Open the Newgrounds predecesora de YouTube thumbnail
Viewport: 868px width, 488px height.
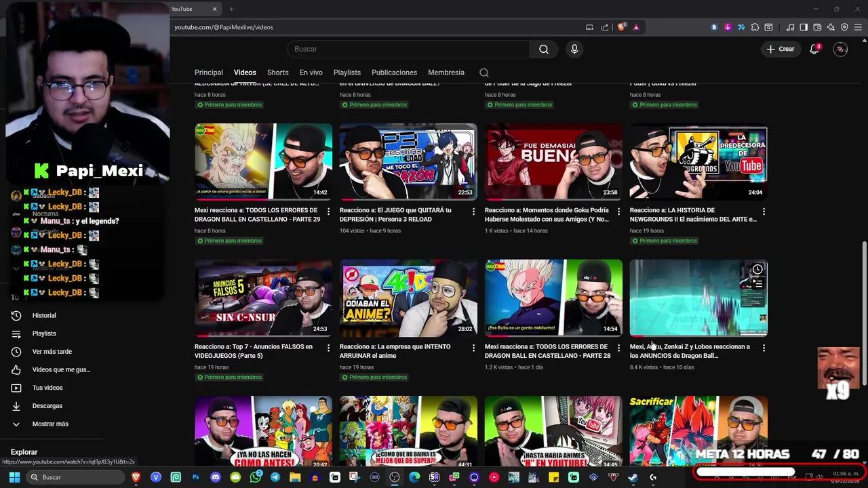click(x=698, y=161)
